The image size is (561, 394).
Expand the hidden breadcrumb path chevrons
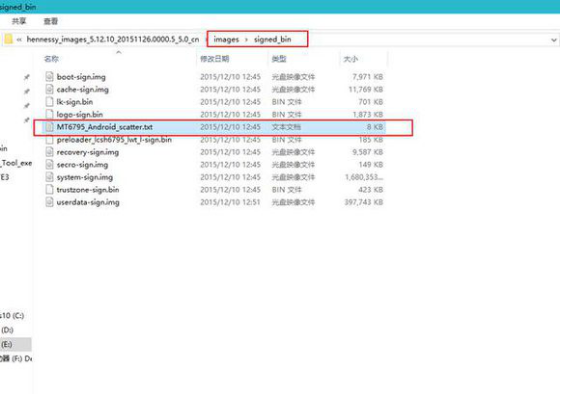pyautogui.click(x=19, y=39)
